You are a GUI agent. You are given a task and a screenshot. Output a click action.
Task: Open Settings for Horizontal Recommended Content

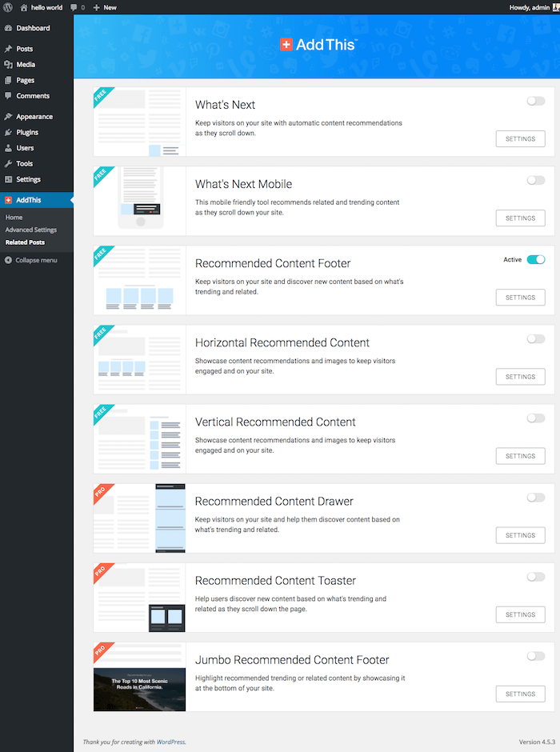520,377
